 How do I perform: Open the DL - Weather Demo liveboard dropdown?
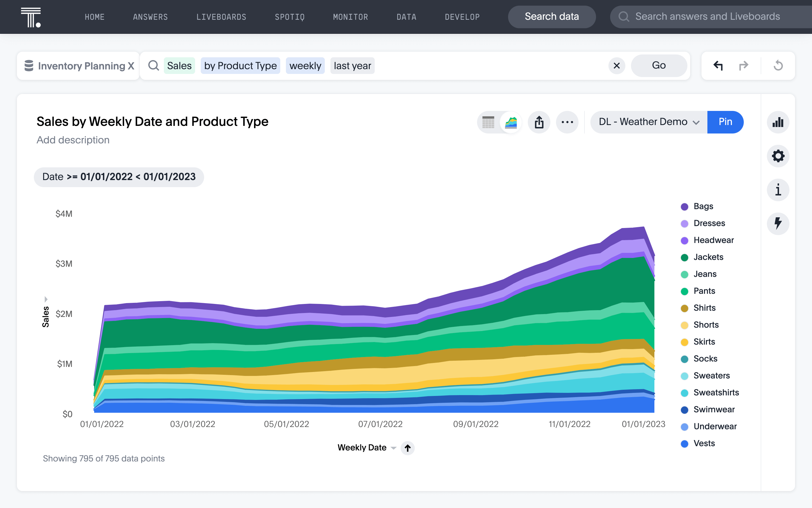pyautogui.click(x=648, y=122)
